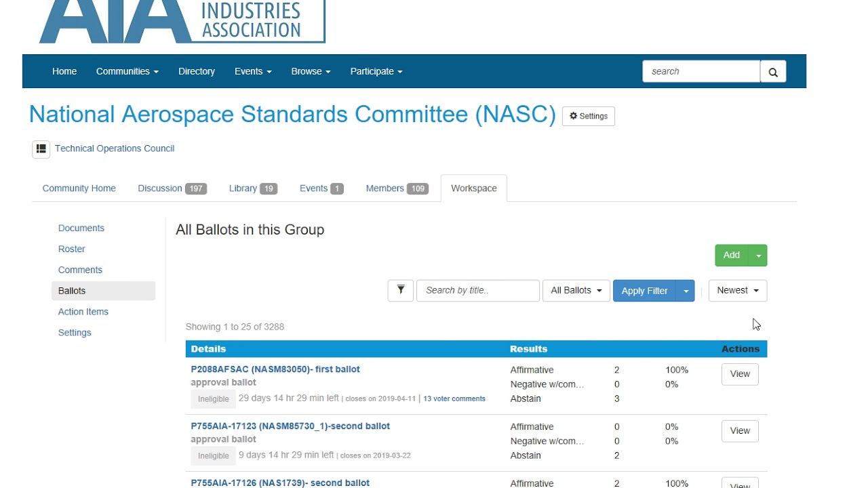Image resolution: width=868 pixels, height=488 pixels.
Task: Open the Browse dropdown menu
Action: [x=311, y=71]
